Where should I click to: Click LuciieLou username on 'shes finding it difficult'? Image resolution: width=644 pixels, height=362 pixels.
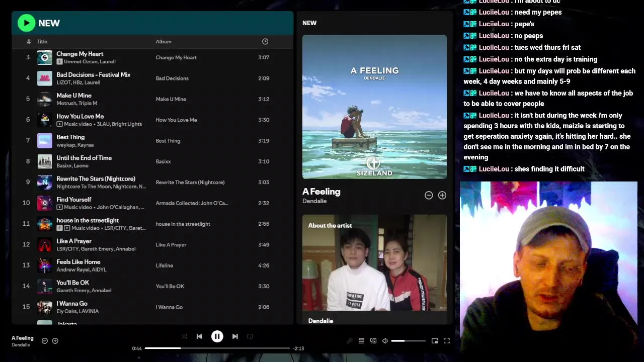click(494, 169)
